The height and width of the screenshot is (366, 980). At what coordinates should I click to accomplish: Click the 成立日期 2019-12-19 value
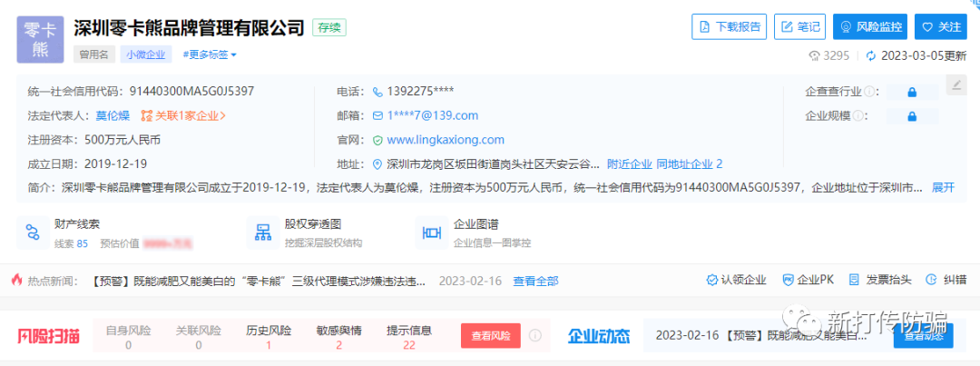tap(113, 164)
